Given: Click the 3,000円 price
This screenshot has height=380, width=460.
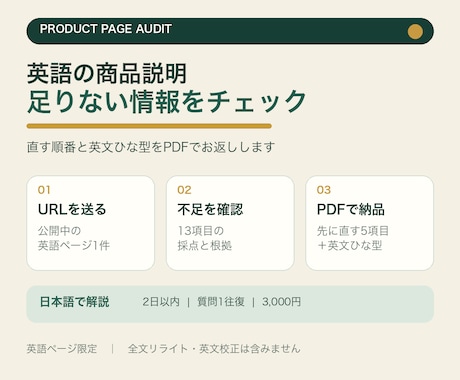Looking at the screenshot, I should (x=281, y=302).
